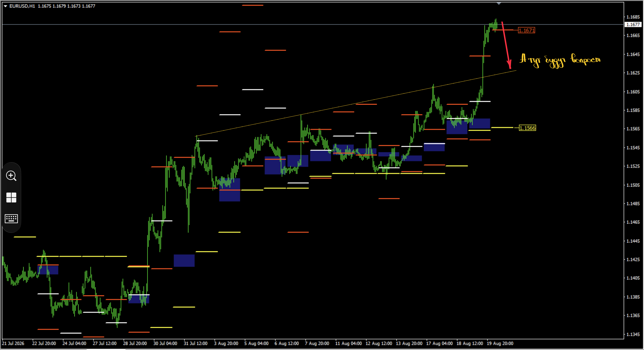Click the 1.1685 price scale value
The image size is (644, 350).
(633, 17)
